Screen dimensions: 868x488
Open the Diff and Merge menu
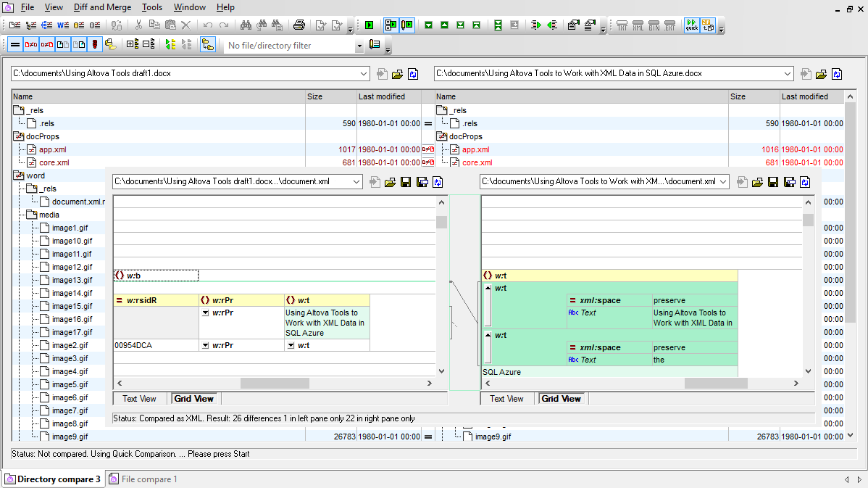pyautogui.click(x=102, y=7)
